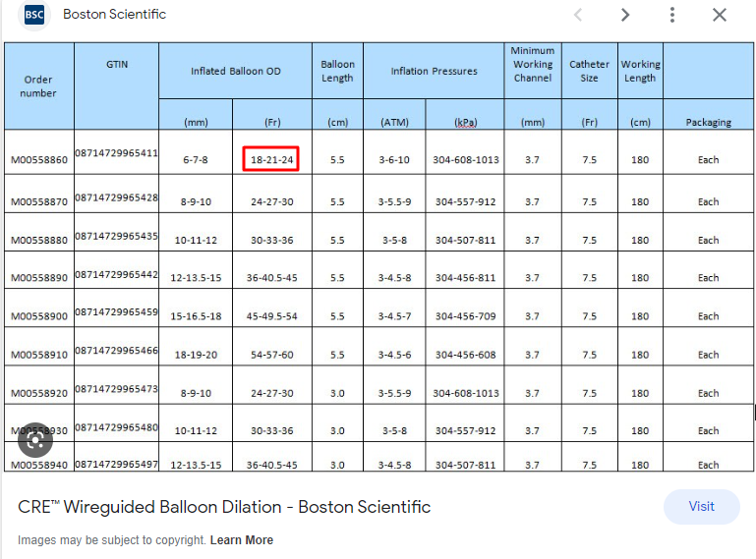756x559 pixels.
Task: Click the Balloon Length column header
Action: coord(337,72)
